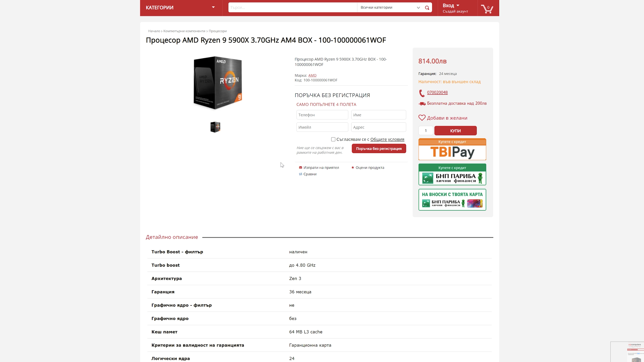Open the shopping cart icon
Image resolution: width=644 pixels, height=362 pixels.
[487, 9]
